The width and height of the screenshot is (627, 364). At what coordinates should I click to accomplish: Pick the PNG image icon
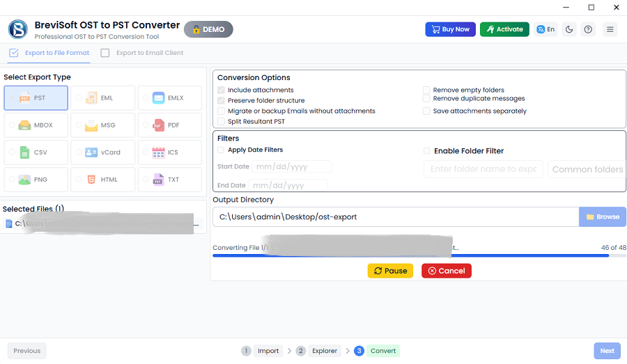25,180
